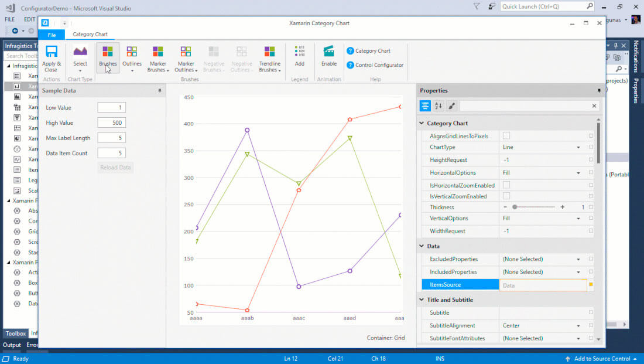Image resolution: width=644 pixels, height=364 pixels.
Task: Click the High Value input field
Action: [112, 123]
